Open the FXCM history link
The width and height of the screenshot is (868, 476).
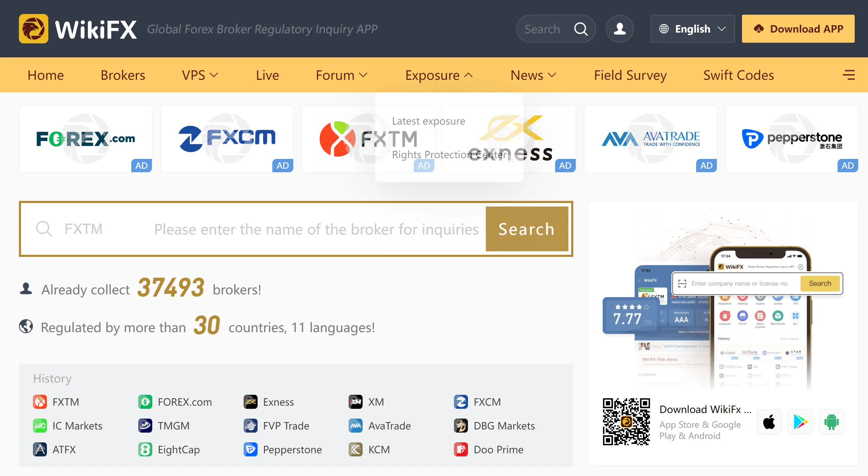[x=487, y=402]
